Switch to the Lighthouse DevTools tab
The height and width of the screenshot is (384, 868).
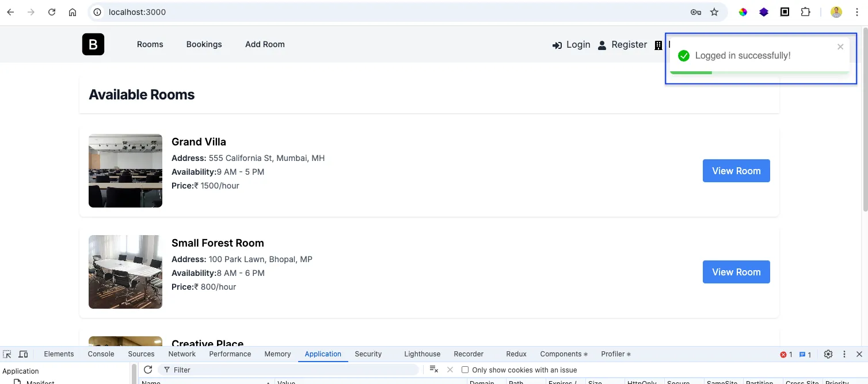[422, 354]
